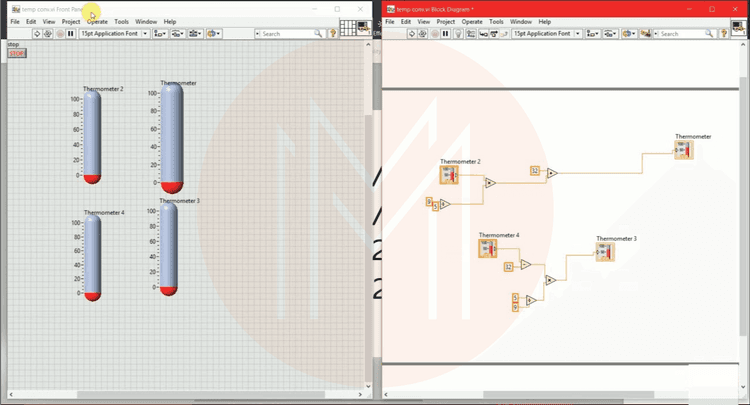
Task: Click magnifier icon in Front Panel search
Action: tap(318, 33)
